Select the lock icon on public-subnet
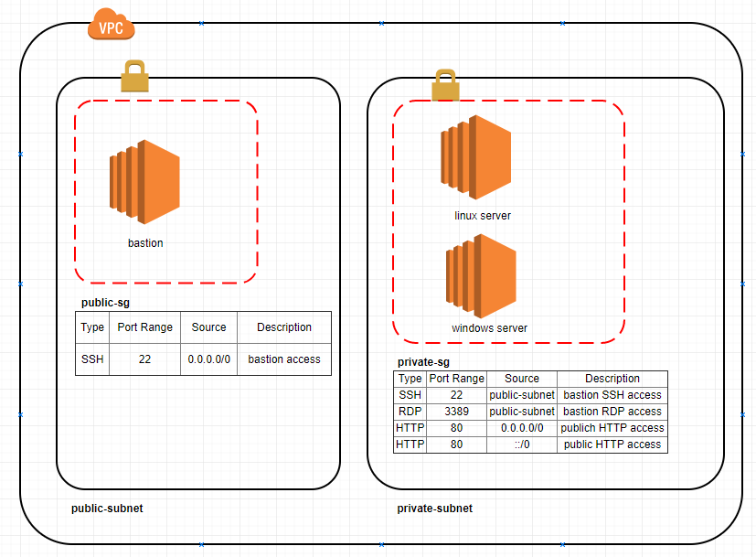The height and width of the screenshot is (557, 756). click(x=134, y=76)
